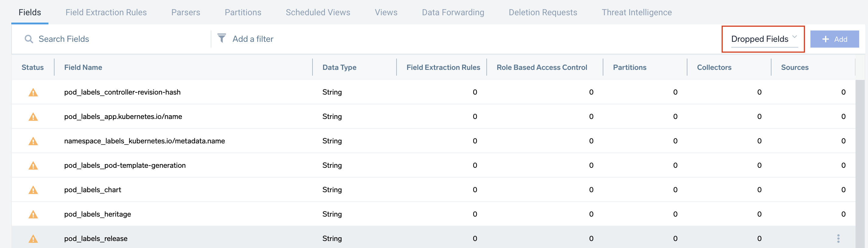
Task: Click Add a filter text
Action: tap(253, 39)
